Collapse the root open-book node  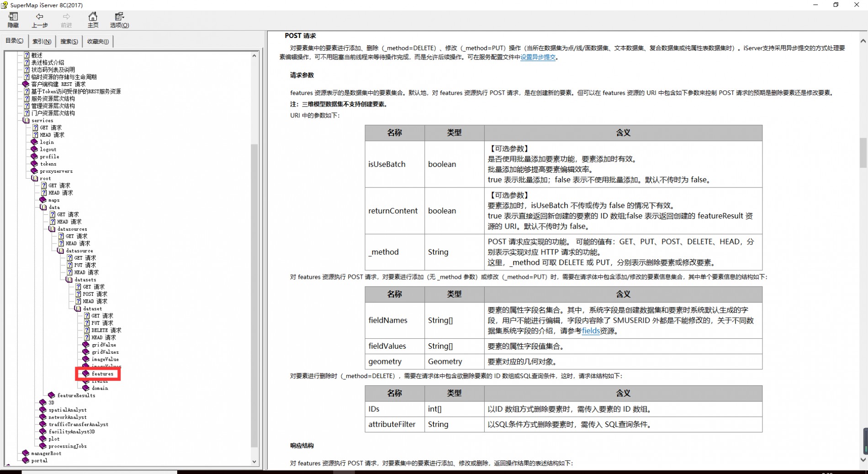35,178
